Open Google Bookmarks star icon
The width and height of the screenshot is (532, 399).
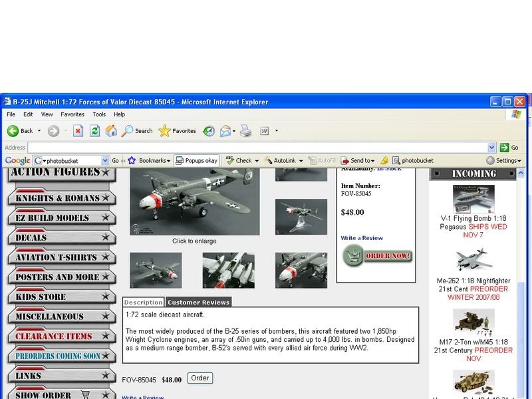(132, 160)
